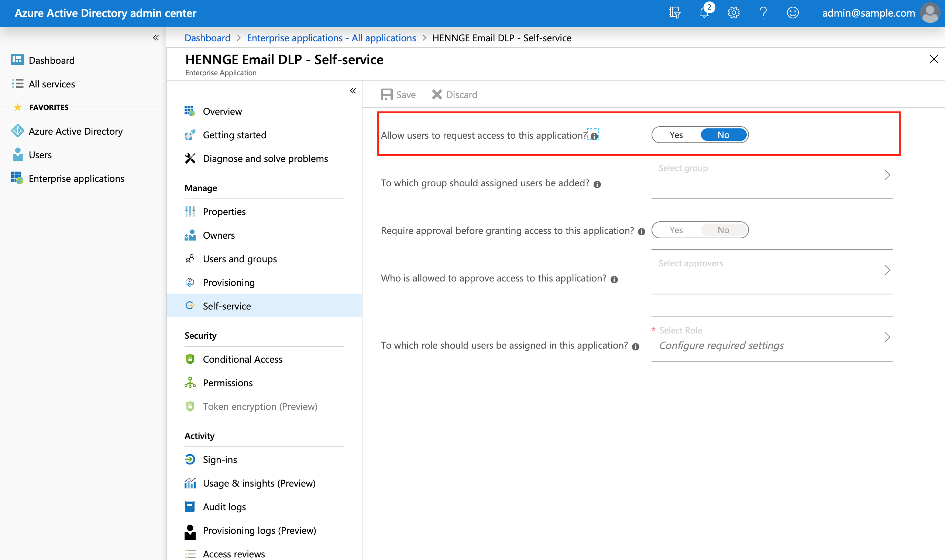Click the help question mark icon
Screen dimensions: 945x560
click(763, 13)
